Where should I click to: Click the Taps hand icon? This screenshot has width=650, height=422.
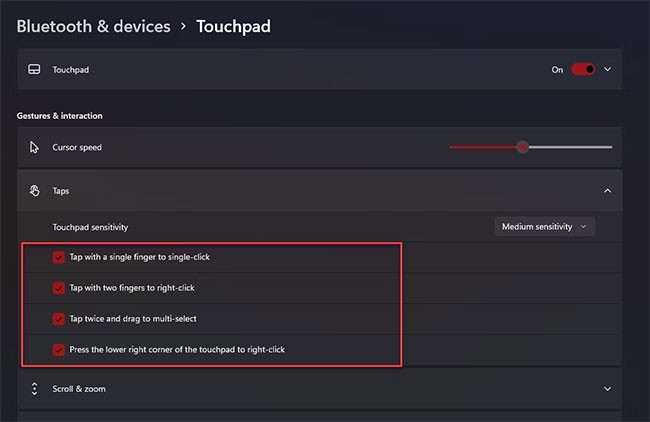pyautogui.click(x=34, y=190)
